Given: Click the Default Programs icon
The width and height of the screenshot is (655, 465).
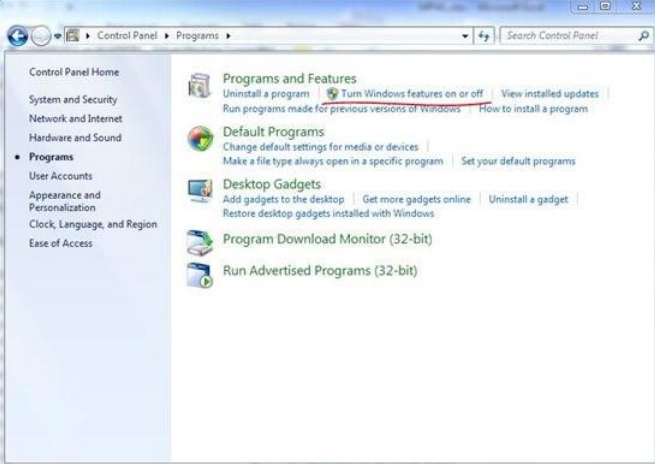Looking at the screenshot, I should [201, 140].
